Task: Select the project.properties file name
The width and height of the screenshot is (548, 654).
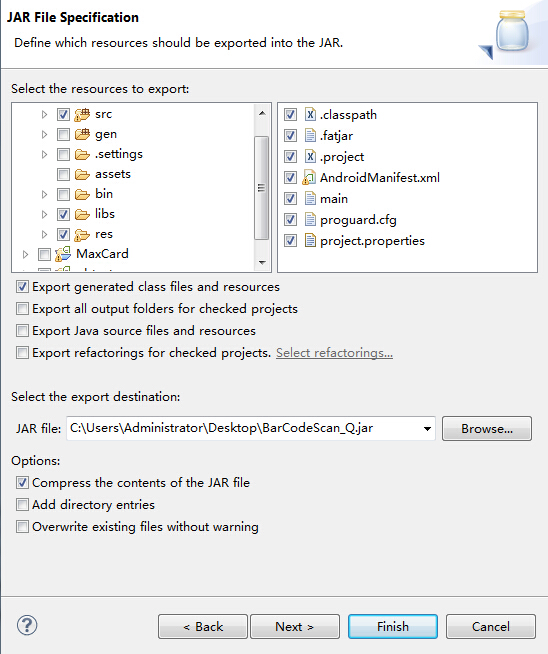Action: 372,241
